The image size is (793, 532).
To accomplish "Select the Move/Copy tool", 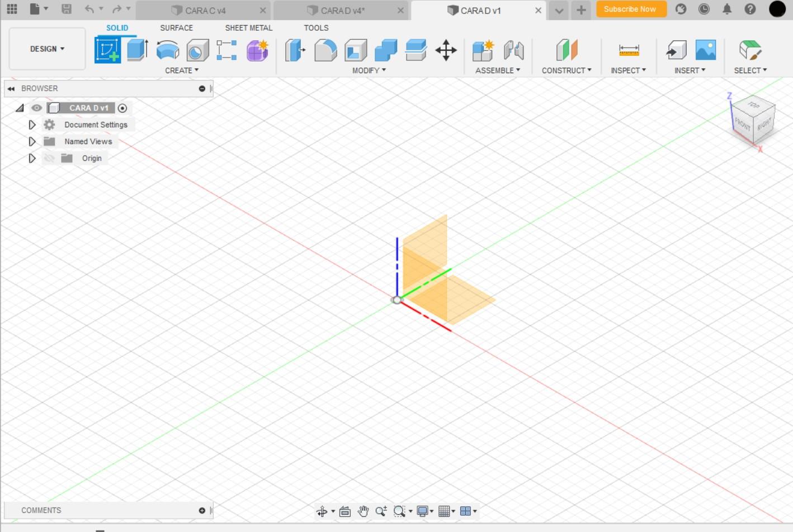I will click(x=446, y=50).
